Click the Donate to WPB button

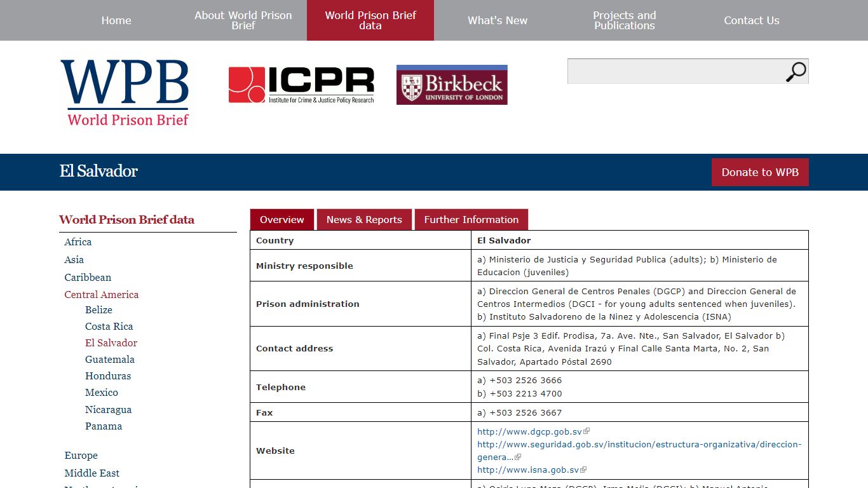pos(760,172)
